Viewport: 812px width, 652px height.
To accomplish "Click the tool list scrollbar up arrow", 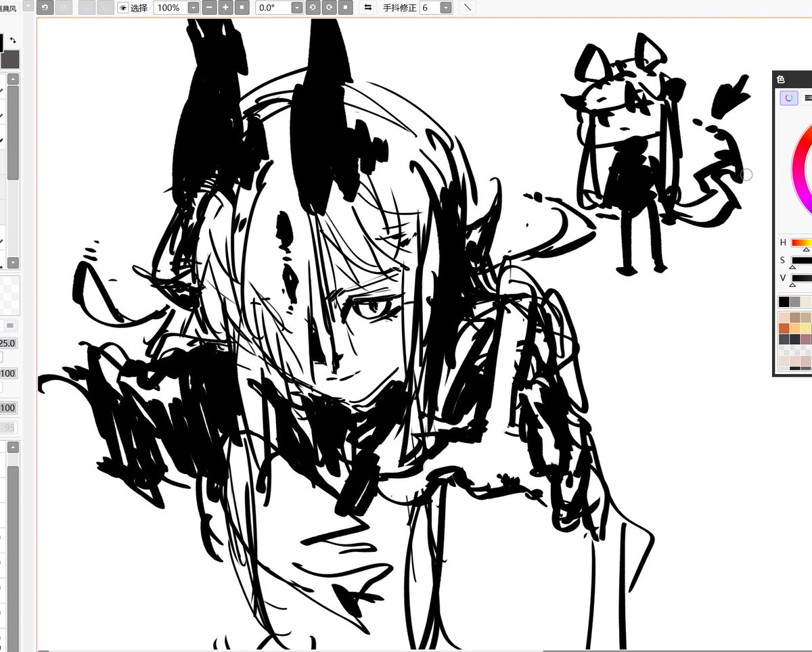I will click(x=13, y=80).
